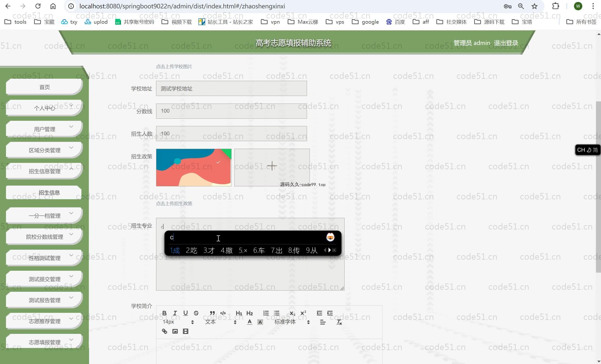Choose IME candidate 2.吃

pyautogui.click(x=192, y=250)
